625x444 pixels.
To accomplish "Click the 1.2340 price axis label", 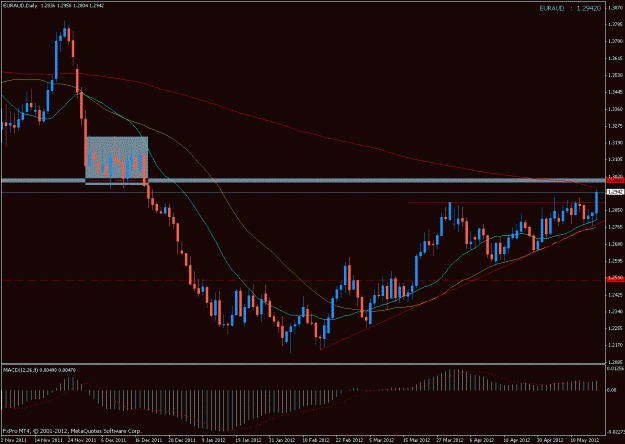I will coord(616,312).
